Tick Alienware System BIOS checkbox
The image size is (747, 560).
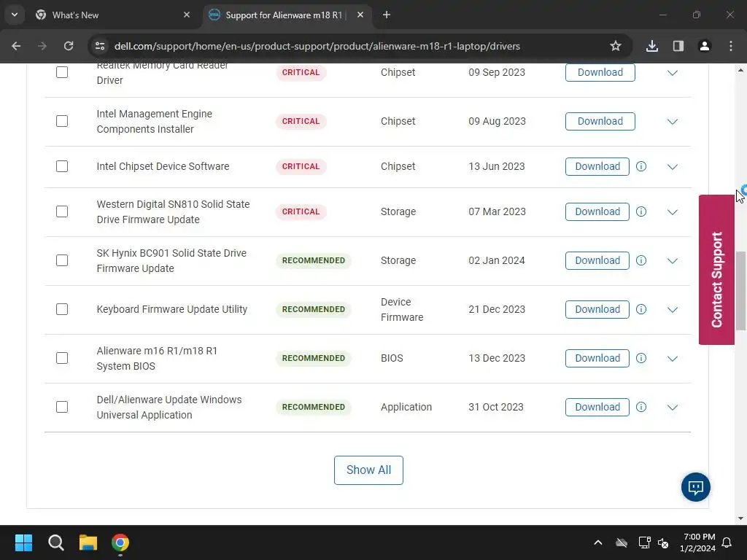(x=62, y=358)
